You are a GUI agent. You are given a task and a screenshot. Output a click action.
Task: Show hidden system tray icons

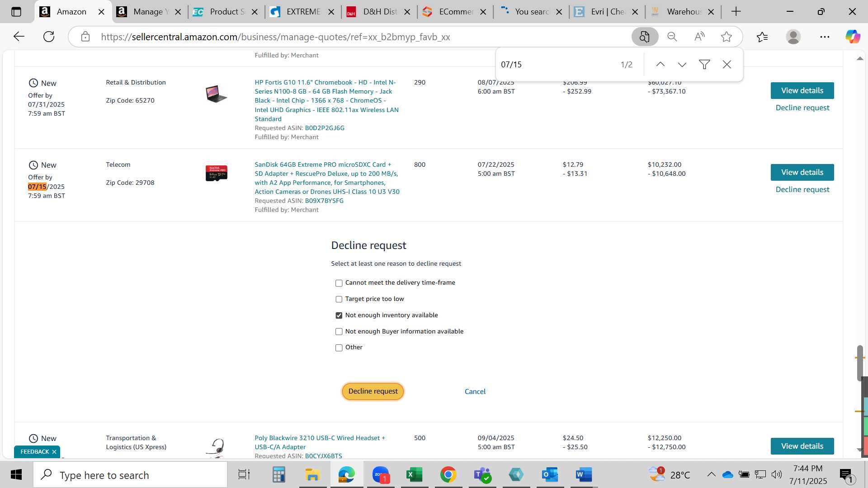(711, 474)
